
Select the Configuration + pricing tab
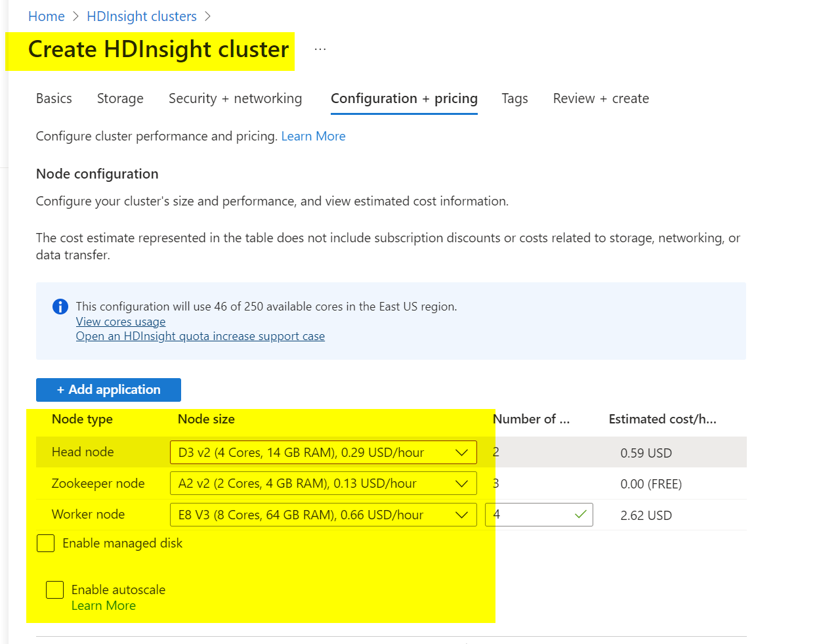(x=404, y=98)
